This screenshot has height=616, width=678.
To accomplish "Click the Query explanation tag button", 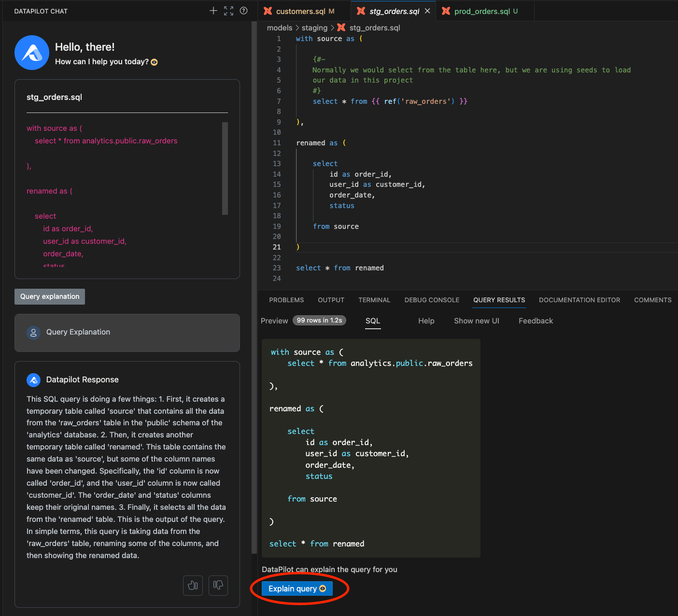I will point(50,296).
